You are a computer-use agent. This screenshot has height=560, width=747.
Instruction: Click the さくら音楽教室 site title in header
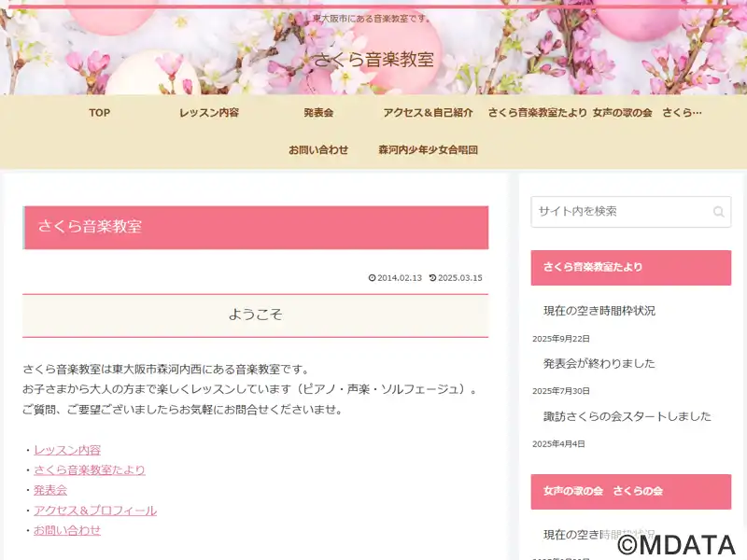373,60
